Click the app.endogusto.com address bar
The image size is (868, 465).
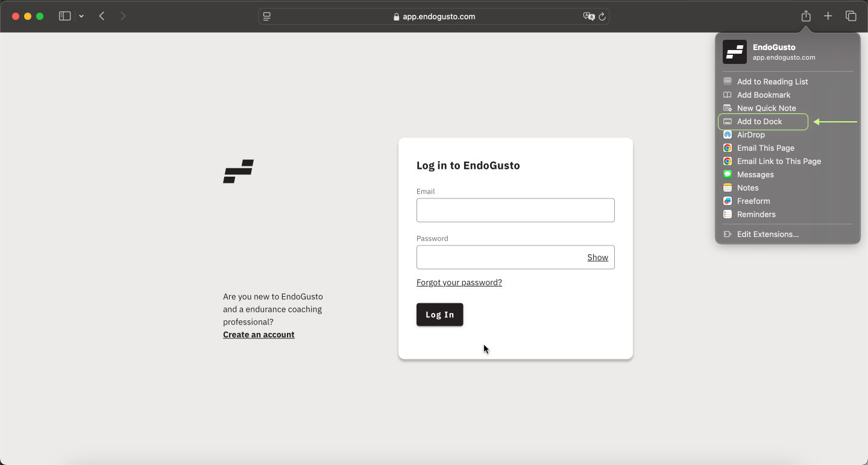pyautogui.click(x=434, y=16)
